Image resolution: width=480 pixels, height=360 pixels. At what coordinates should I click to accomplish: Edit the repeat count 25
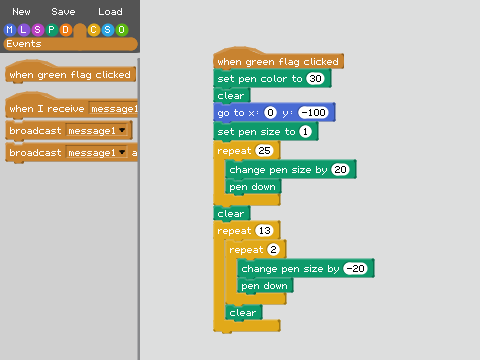point(264,151)
